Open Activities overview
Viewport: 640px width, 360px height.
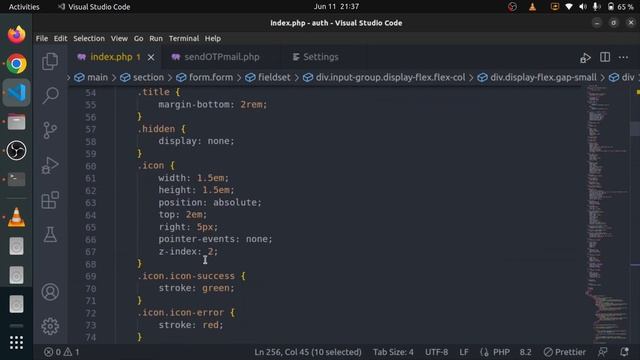(24, 7)
